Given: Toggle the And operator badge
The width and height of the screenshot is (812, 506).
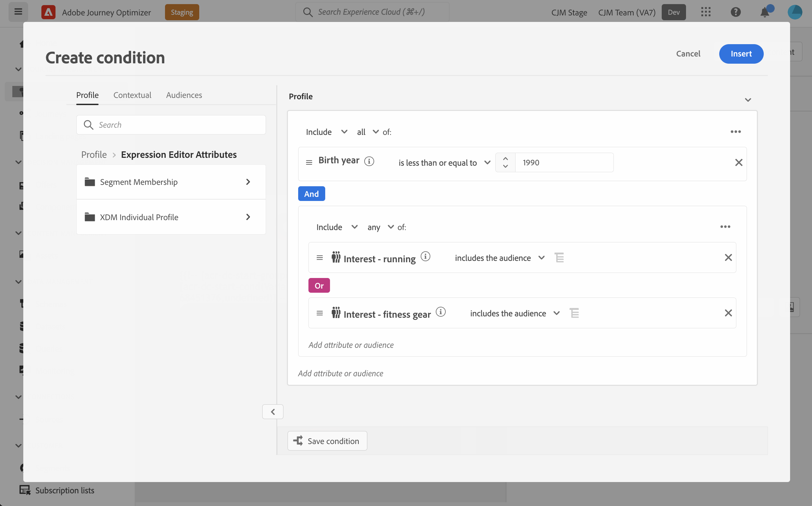Looking at the screenshot, I should 311,194.
